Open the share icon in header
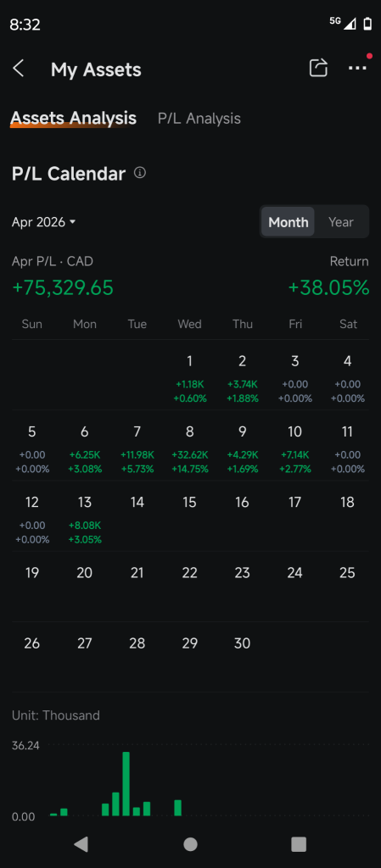This screenshot has width=381, height=868. (x=318, y=68)
